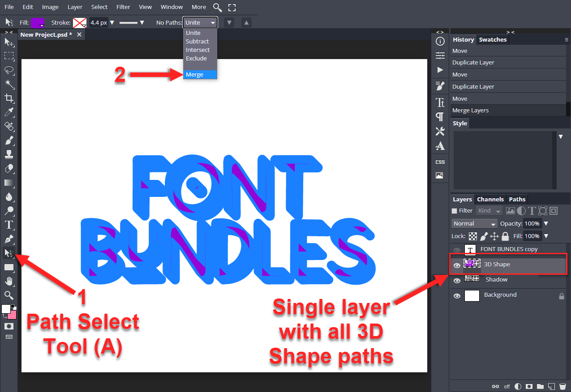This screenshot has width=571, height=392.
Task: Toggle lock transparent pixels checkerboard icon
Action: click(x=473, y=236)
